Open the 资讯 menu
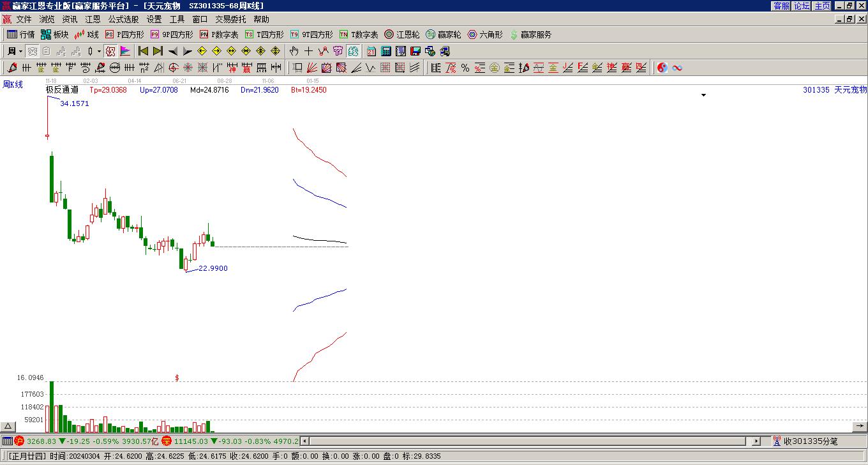Image resolution: width=868 pixels, height=465 pixels. point(70,19)
